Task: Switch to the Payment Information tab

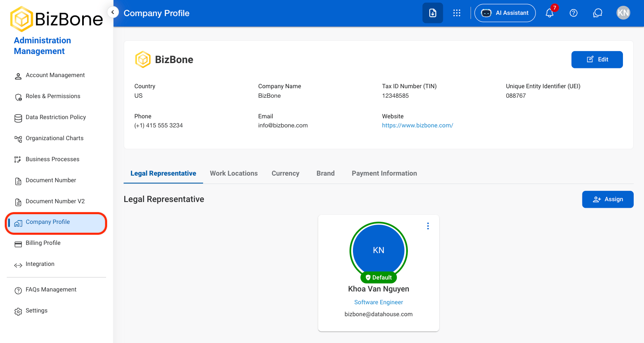Action: (384, 174)
